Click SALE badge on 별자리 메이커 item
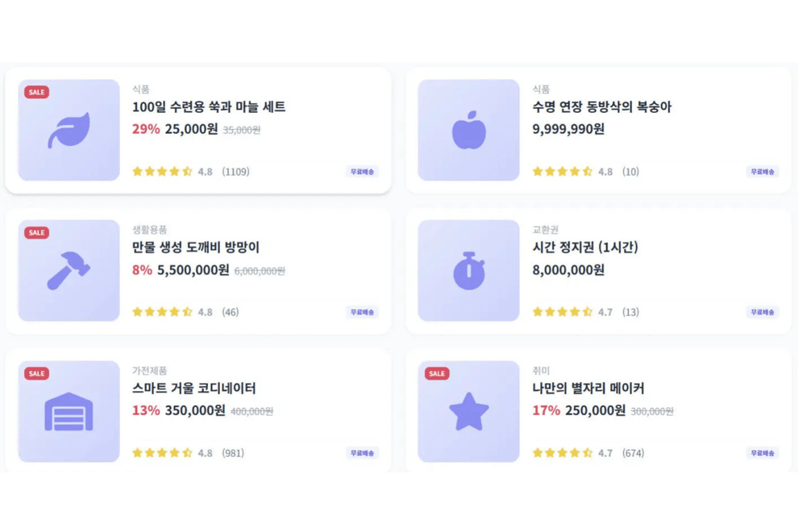Image resolution: width=798 pixels, height=532 pixels. (437, 374)
